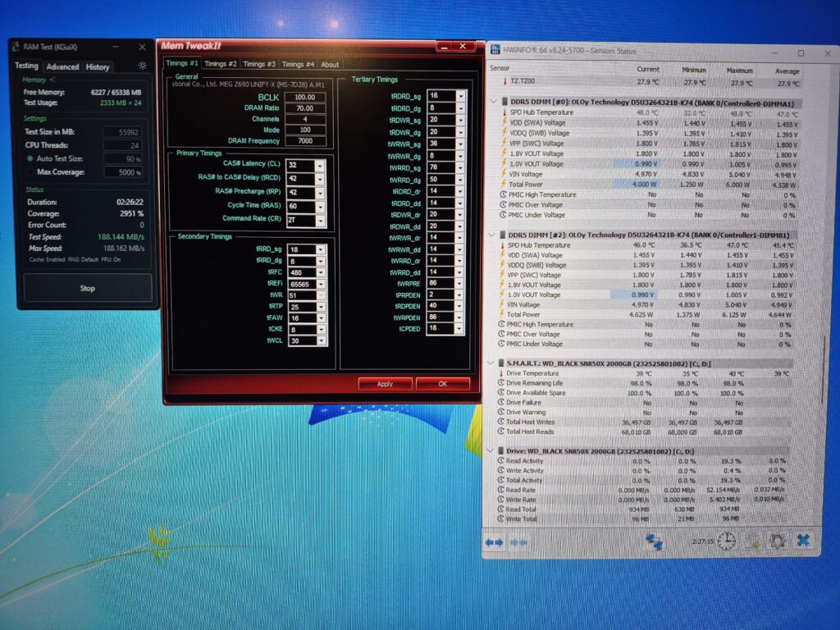Select the Testing tab in RAM Test
The height and width of the screenshot is (630, 840).
coord(26,66)
